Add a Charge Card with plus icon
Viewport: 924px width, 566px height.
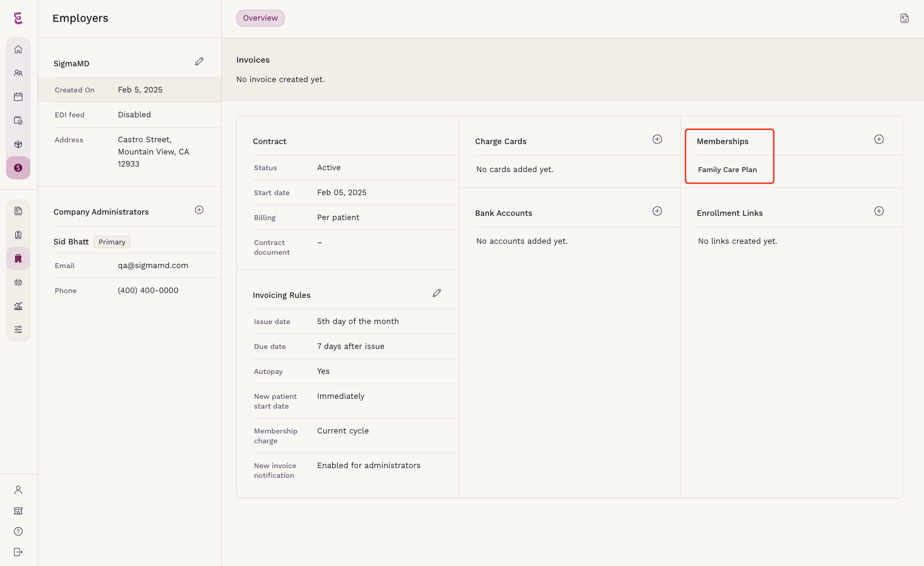(x=657, y=139)
